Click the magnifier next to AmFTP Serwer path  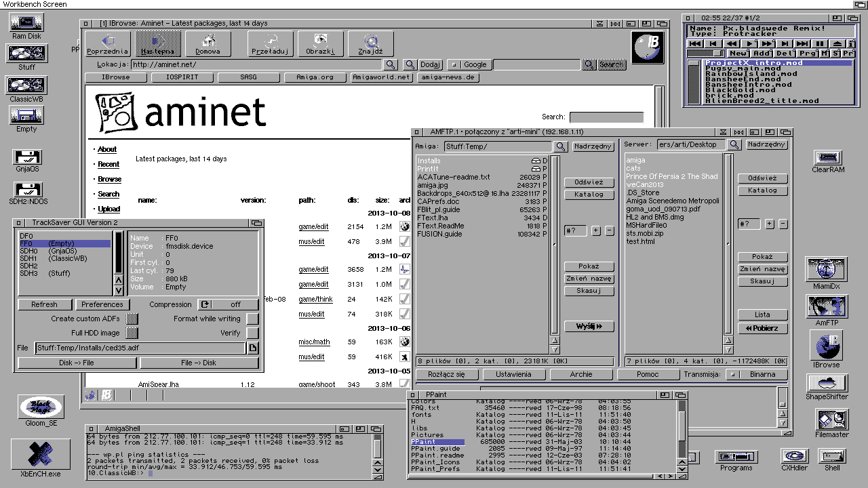click(734, 145)
